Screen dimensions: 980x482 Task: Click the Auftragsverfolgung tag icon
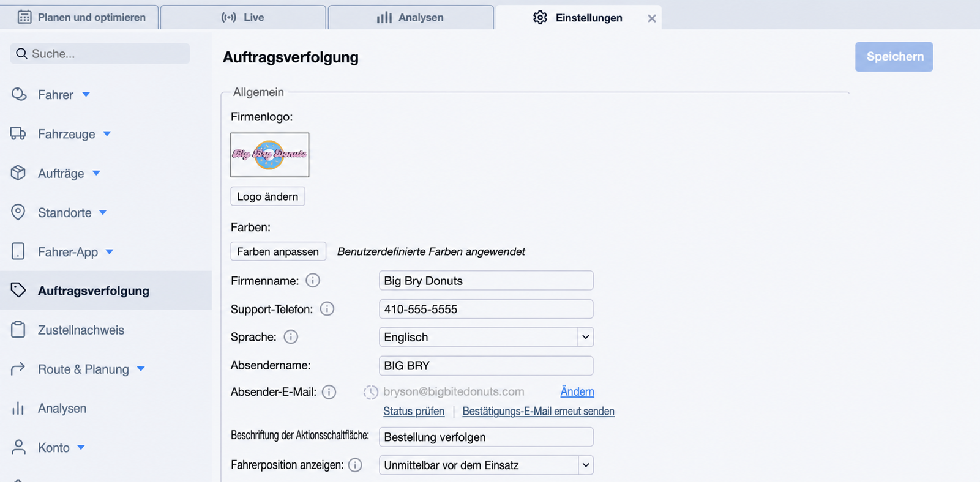point(18,290)
